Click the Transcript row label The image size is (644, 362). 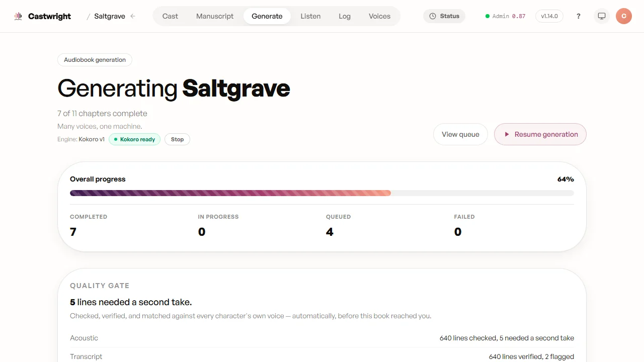point(86,356)
